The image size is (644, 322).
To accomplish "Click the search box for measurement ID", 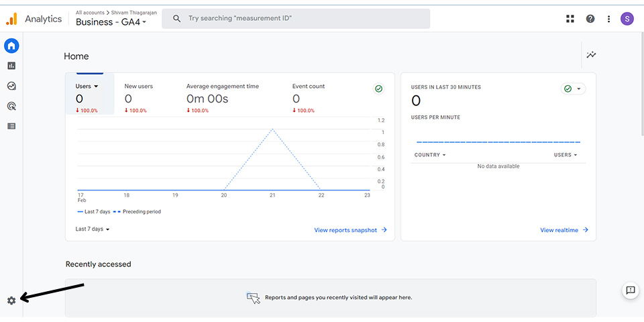I will pos(296,19).
